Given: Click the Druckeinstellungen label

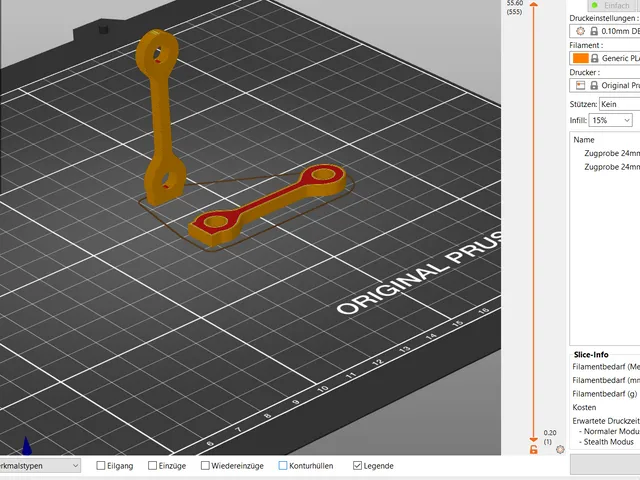Looking at the screenshot, I should coord(604,18).
